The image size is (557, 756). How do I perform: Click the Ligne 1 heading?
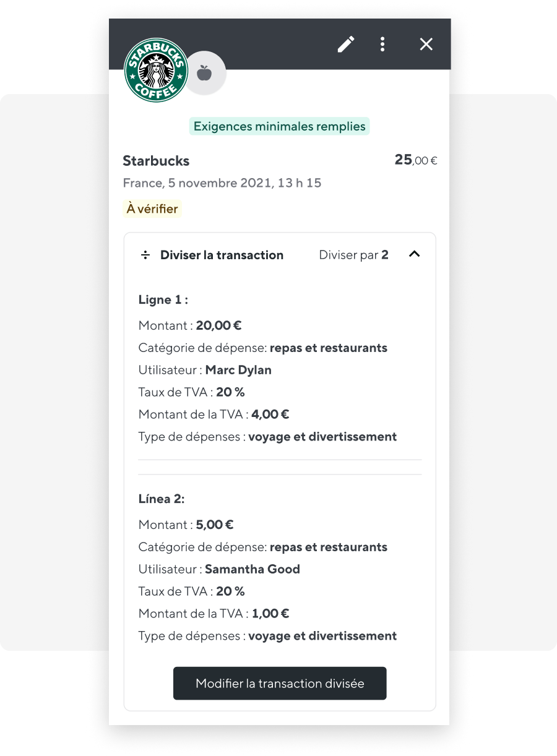click(163, 300)
